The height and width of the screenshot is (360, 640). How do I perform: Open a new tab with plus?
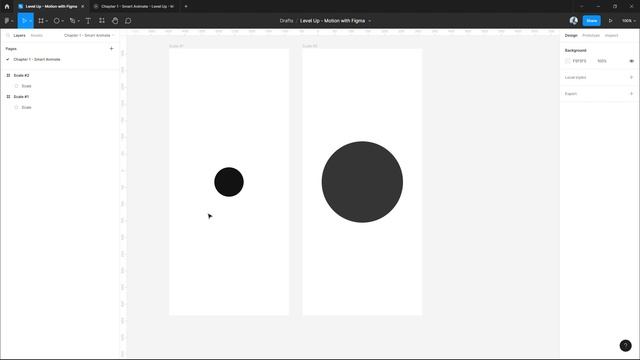tap(186, 7)
